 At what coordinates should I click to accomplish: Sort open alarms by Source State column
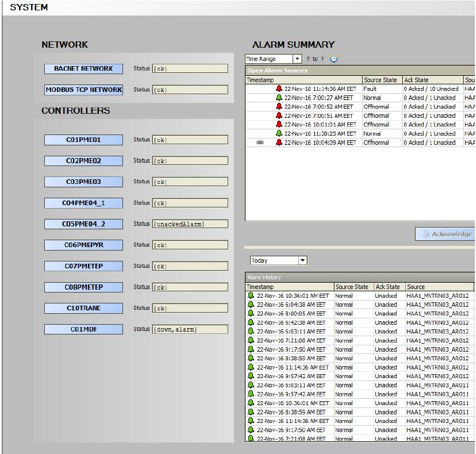[382, 80]
